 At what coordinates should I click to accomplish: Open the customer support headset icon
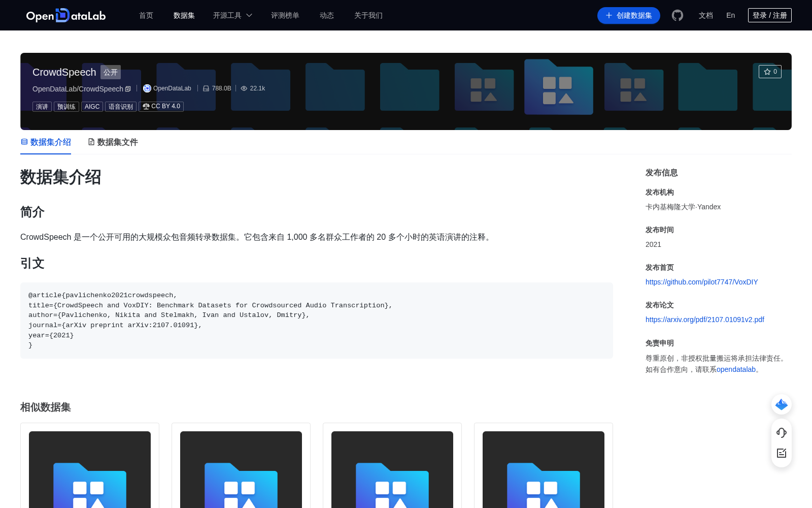pos(782,433)
